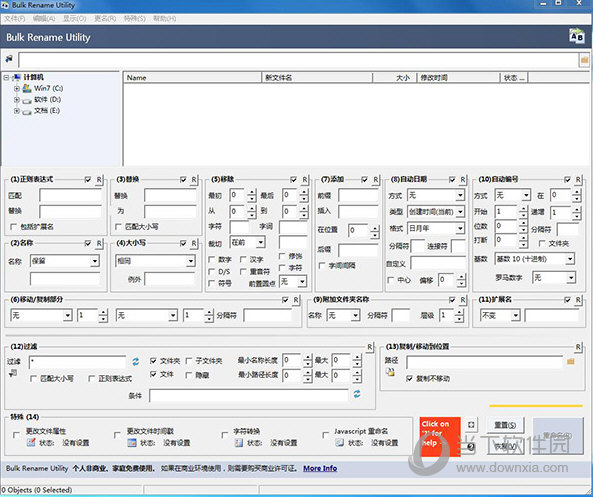Click the path navigation icon beside the address field
The image size is (593, 497).
[x=9, y=59]
